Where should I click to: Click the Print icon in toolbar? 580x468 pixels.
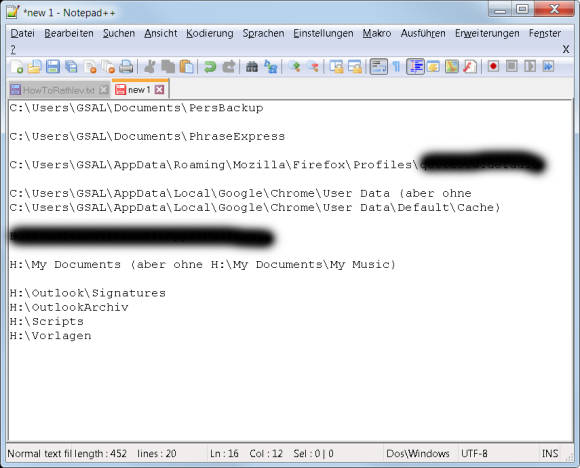(126, 67)
